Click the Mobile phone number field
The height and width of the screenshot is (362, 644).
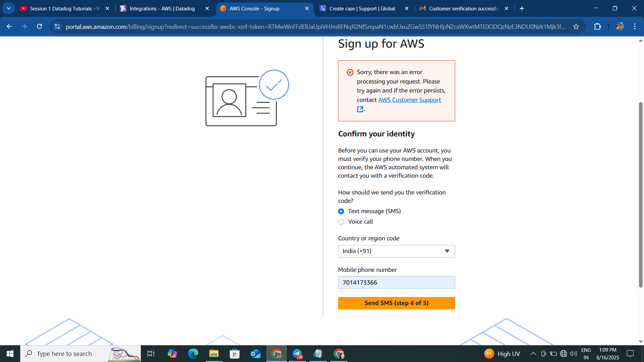396,283
